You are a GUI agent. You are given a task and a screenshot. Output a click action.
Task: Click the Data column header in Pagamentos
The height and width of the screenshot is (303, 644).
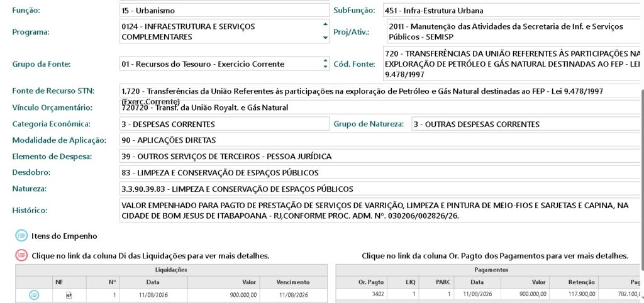(x=477, y=282)
